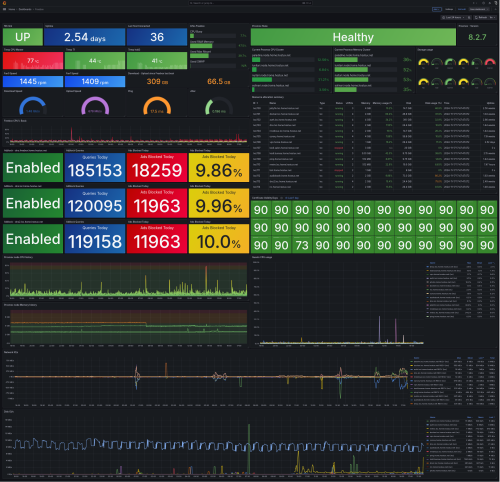This screenshot has height=482, width=500.
Task: Click the 2.54 days uptime value
Action: 85,37
